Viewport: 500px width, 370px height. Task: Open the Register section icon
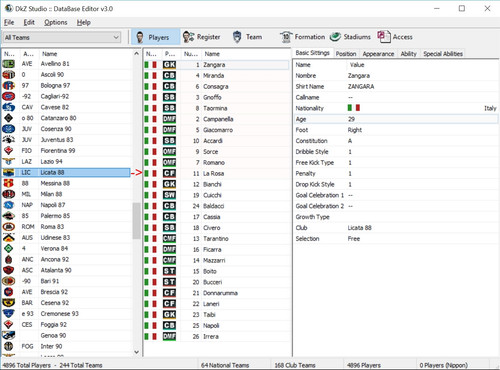(189, 37)
